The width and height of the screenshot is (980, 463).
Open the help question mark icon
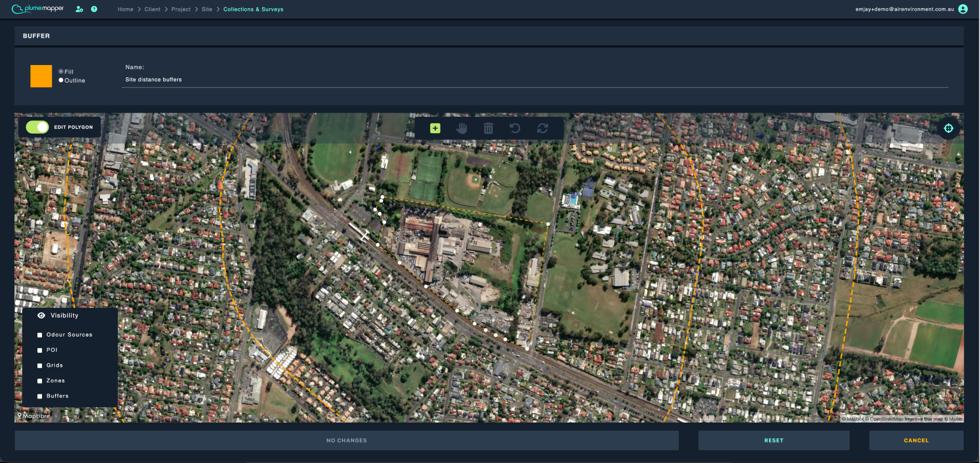[94, 9]
